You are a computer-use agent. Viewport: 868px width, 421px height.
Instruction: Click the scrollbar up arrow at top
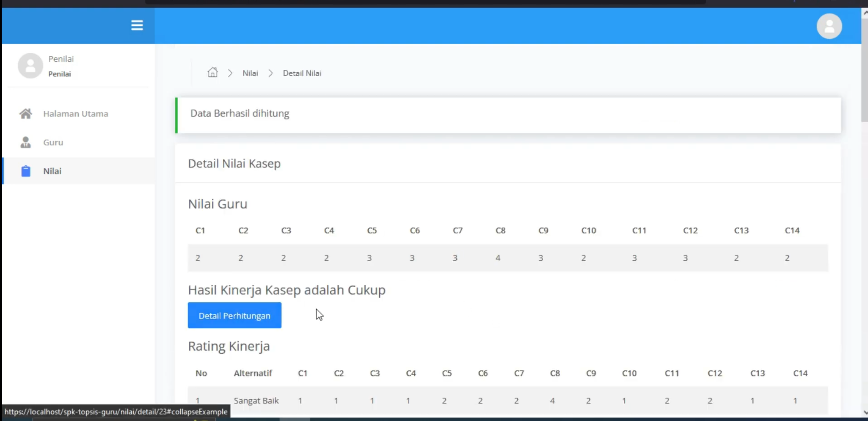click(x=865, y=13)
